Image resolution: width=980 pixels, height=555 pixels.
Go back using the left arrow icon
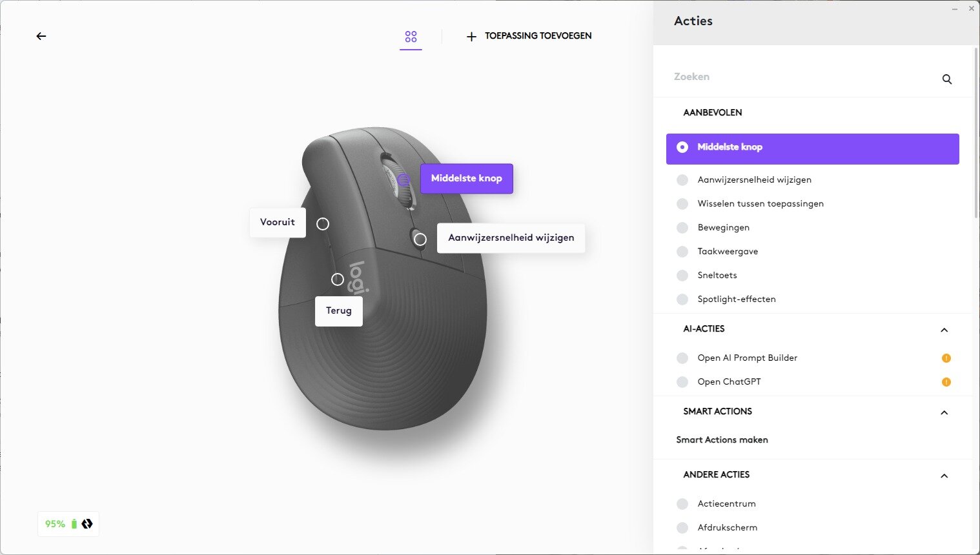(x=41, y=36)
